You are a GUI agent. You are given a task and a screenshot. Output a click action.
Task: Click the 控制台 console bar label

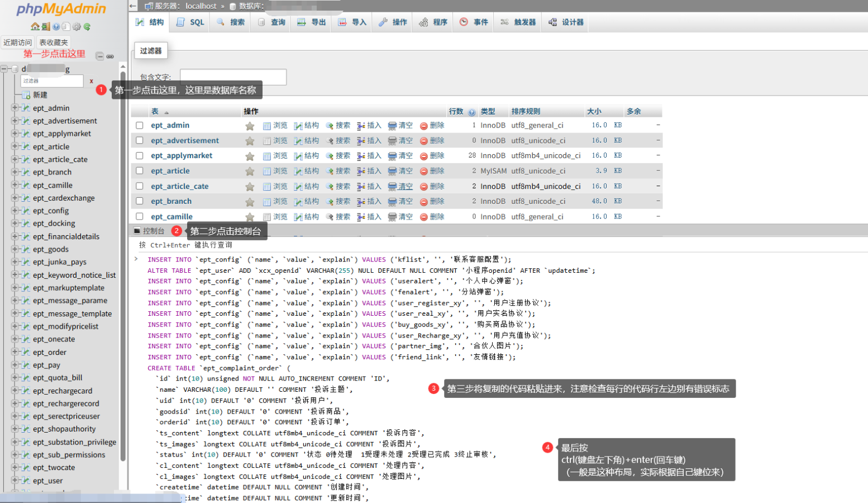click(x=154, y=231)
